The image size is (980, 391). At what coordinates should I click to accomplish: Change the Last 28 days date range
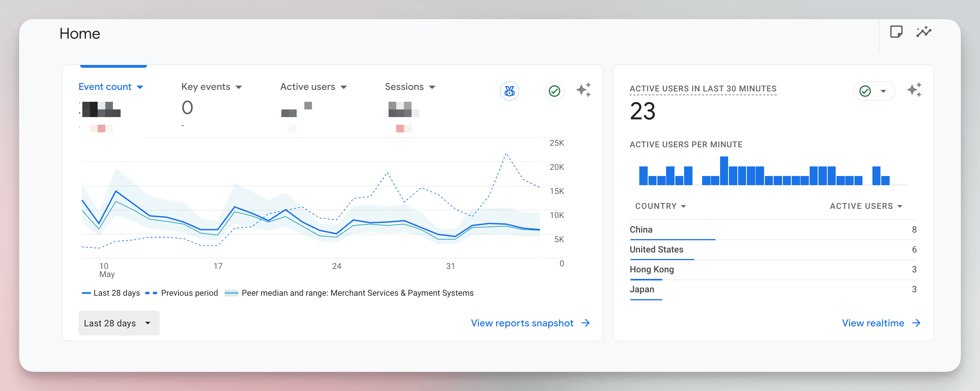pos(119,323)
